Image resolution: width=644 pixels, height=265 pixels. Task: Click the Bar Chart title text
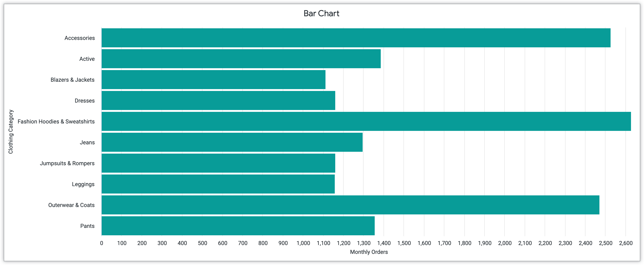[322, 13]
